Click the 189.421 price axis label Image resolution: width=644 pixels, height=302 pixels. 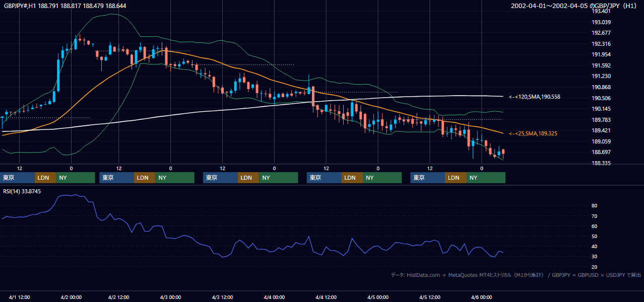[601, 130]
